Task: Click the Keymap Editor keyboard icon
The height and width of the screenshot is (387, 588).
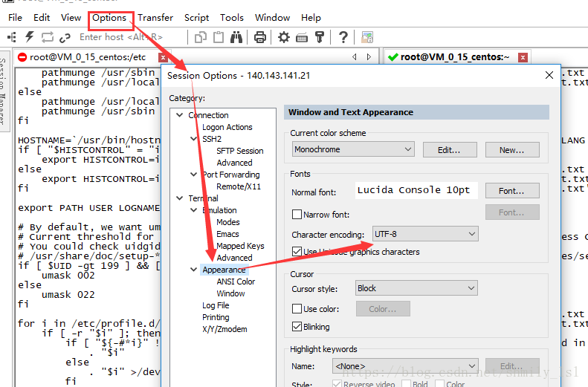Action: pyautogui.click(x=302, y=37)
